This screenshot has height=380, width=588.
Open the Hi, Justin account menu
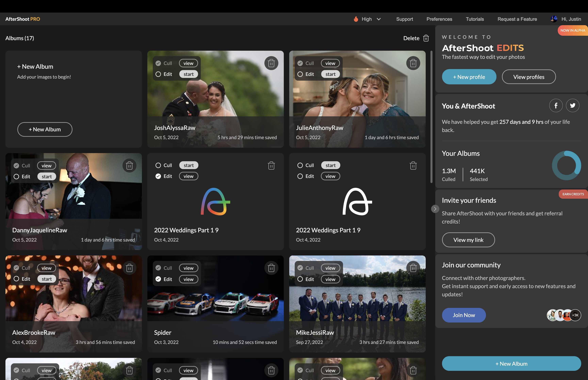[x=571, y=19]
